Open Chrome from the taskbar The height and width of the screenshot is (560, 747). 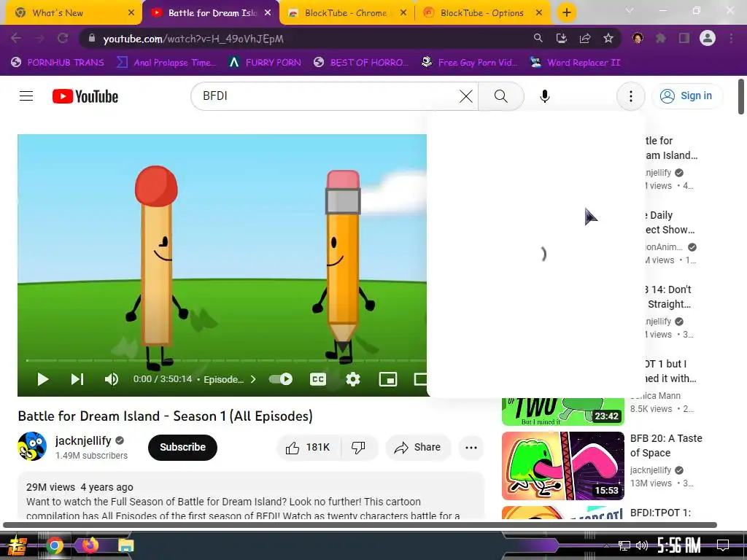click(54, 545)
